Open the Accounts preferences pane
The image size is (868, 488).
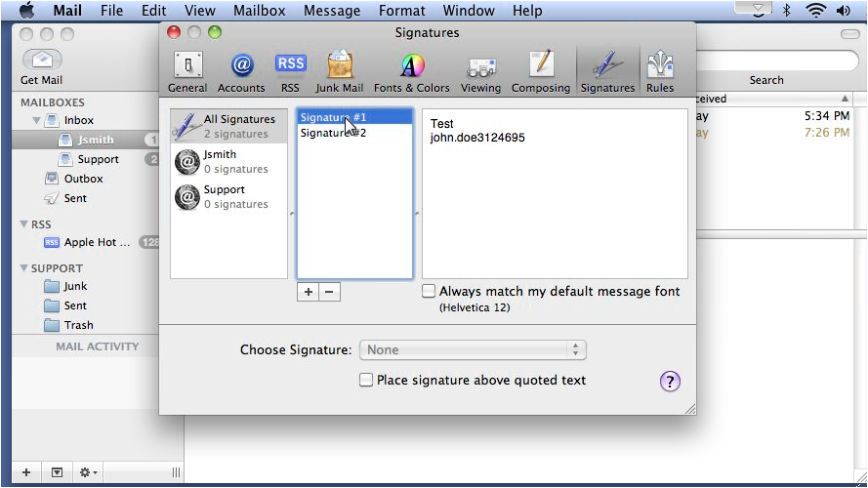coord(241,72)
